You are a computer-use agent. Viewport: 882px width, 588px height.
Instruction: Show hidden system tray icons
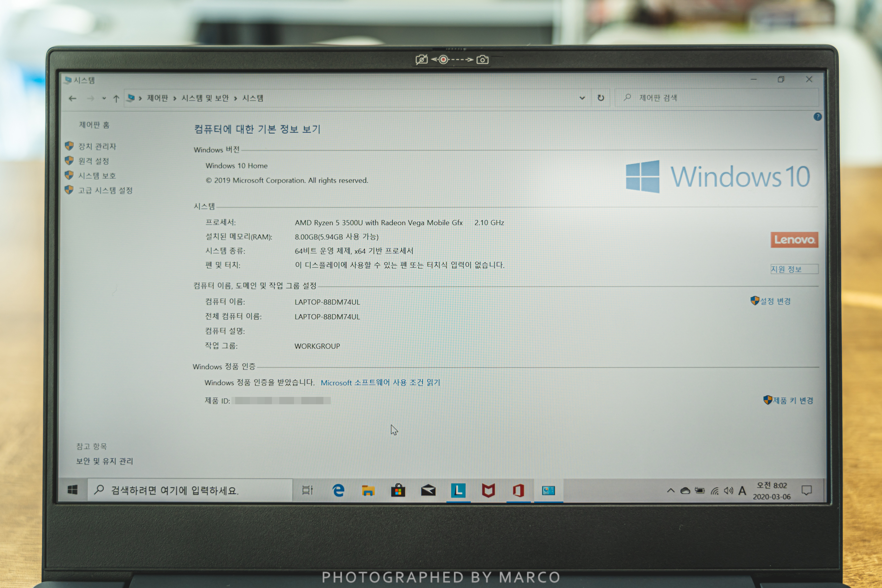click(x=671, y=490)
